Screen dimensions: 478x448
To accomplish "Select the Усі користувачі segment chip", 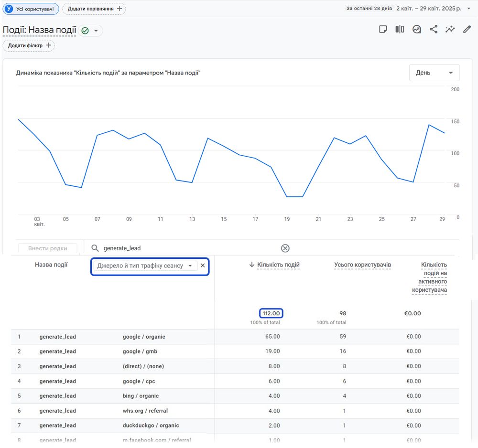I will pyautogui.click(x=31, y=9).
